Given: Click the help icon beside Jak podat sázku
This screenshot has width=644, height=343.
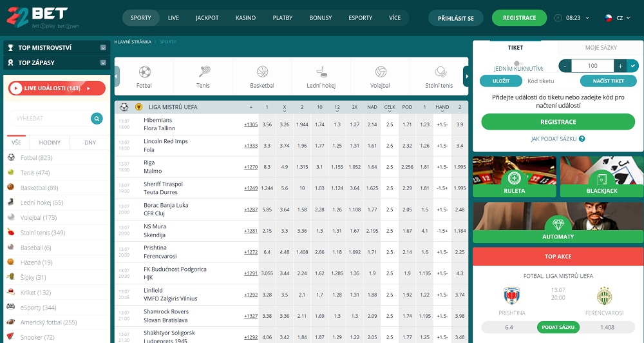Looking at the screenshot, I should tap(582, 139).
